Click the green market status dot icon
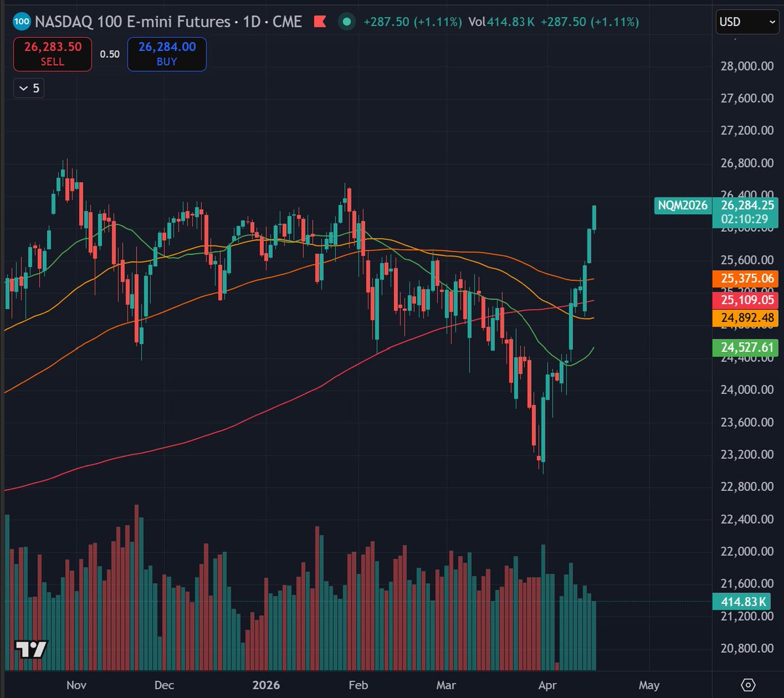The height and width of the screenshot is (698, 784). tap(347, 22)
